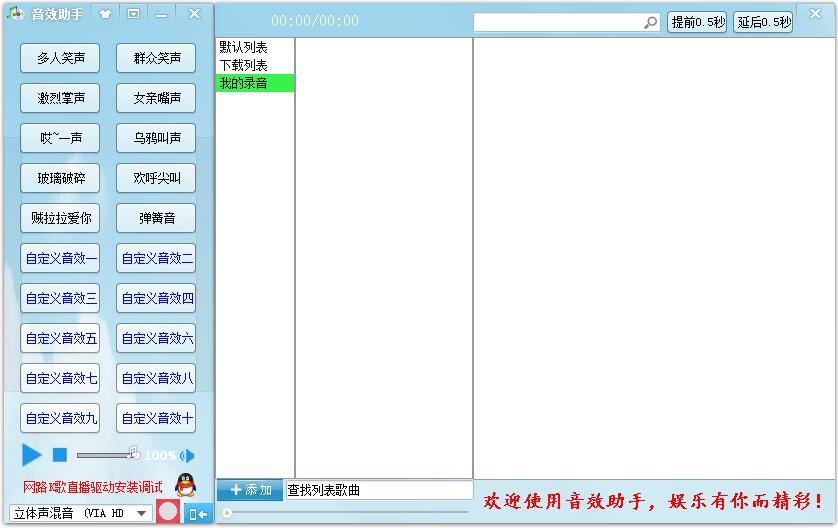The width and height of the screenshot is (838, 528).
Task: Play the 乌鸦叫声 sound effect
Action: click(156, 138)
